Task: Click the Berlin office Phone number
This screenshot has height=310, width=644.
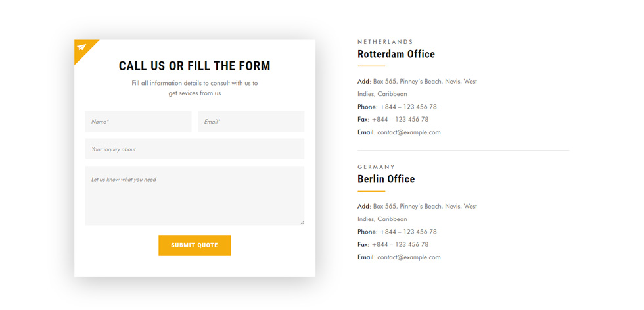Action: 408,232
